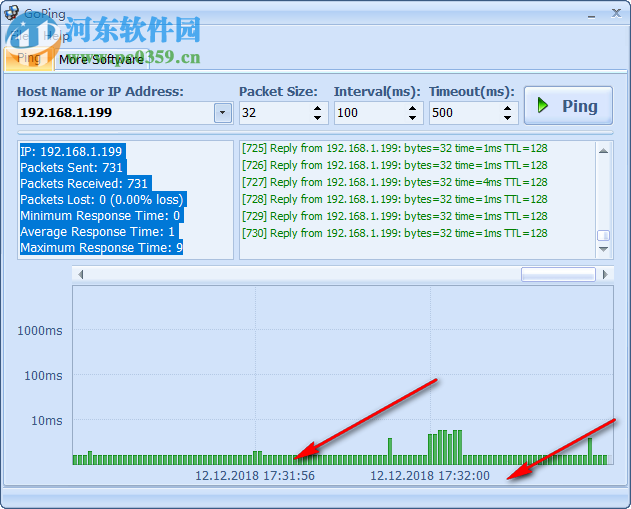Start pinging with the Ping button
Image resolution: width=631 pixels, height=509 pixels.
point(568,105)
